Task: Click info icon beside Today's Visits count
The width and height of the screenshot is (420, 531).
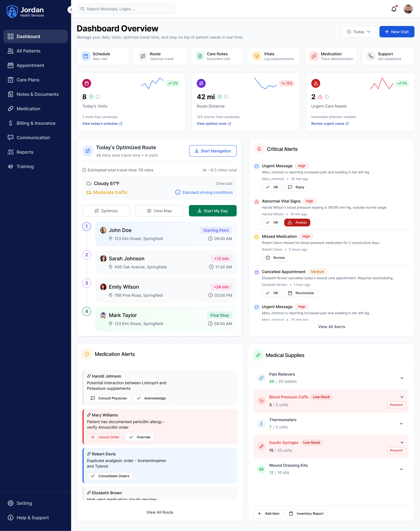Action: [x=98, y=97]
